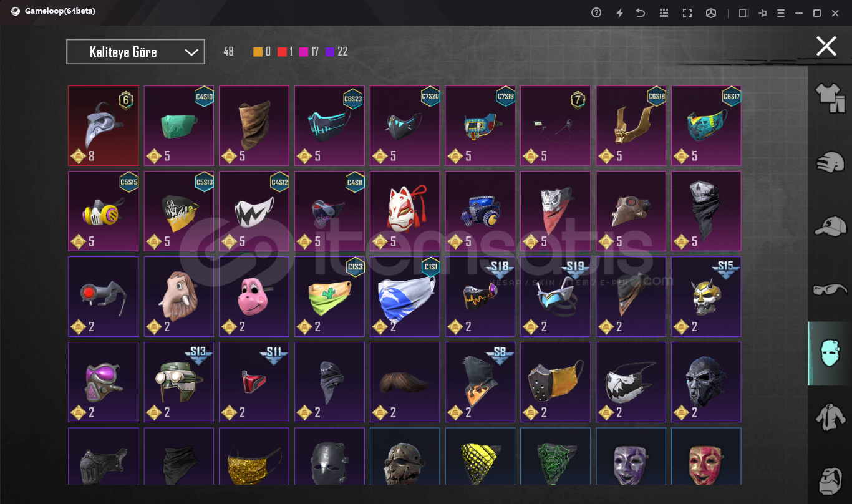852x504 pixels.
Task: Close the inventory with the large X
Action: click(x=826, y=46)
